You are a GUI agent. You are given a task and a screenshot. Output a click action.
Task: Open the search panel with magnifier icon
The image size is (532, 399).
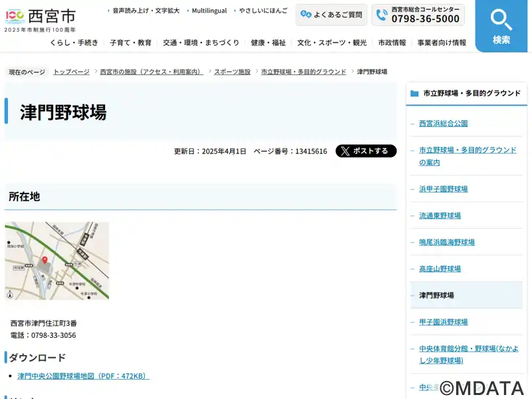pyautogui.click(x=501, y=26)
